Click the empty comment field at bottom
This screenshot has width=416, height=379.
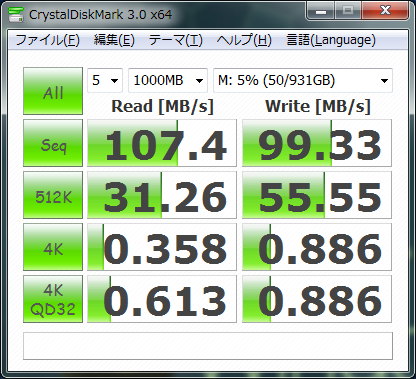pyautogui.click(x=208, y=346)
